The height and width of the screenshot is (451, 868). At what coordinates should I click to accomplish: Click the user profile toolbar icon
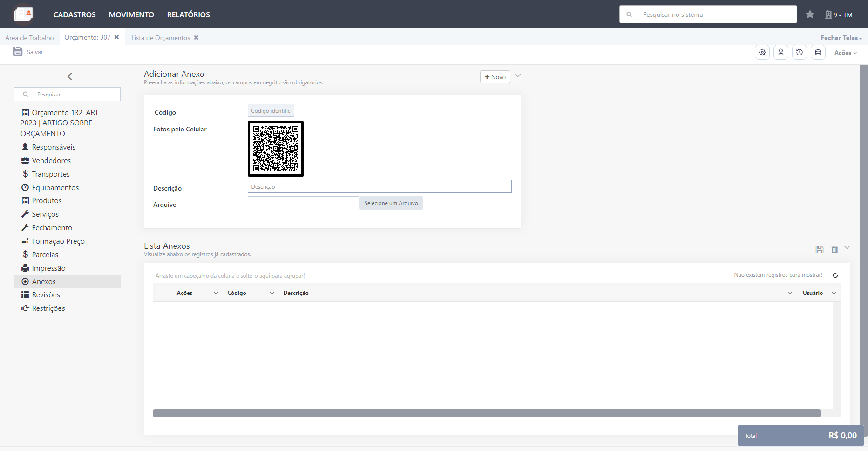tap(781, 52)
